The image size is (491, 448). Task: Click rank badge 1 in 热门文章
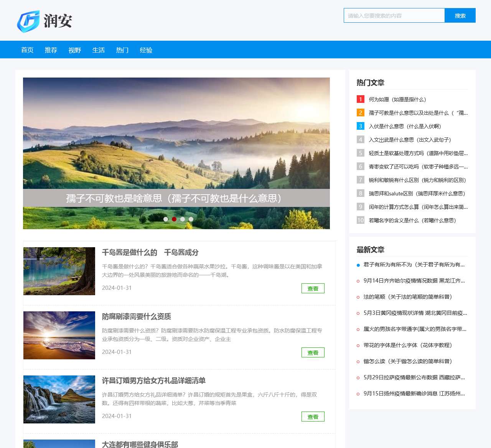361,99
